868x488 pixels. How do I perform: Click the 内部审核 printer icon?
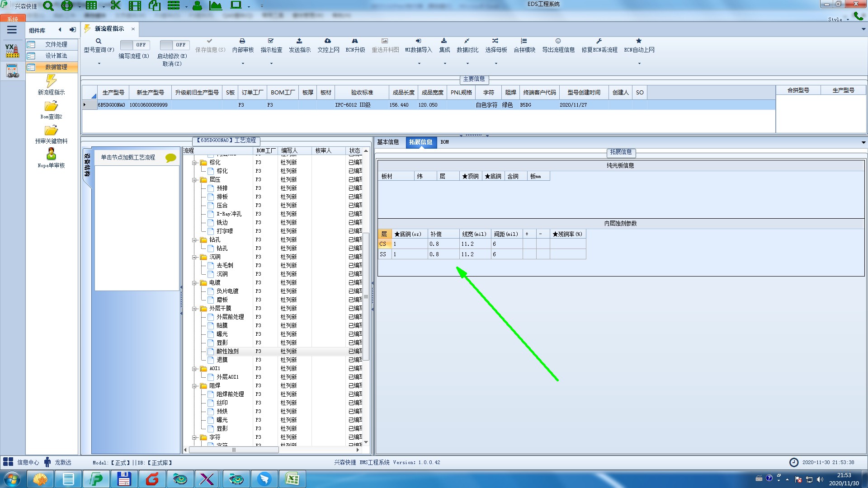(x=242, y=41)
